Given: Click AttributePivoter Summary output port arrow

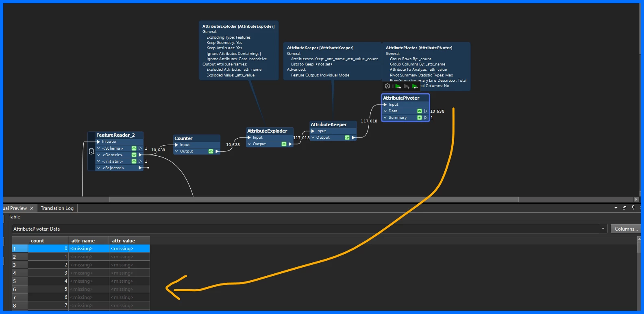Looking at the screenshot, I should click(426, 118).
